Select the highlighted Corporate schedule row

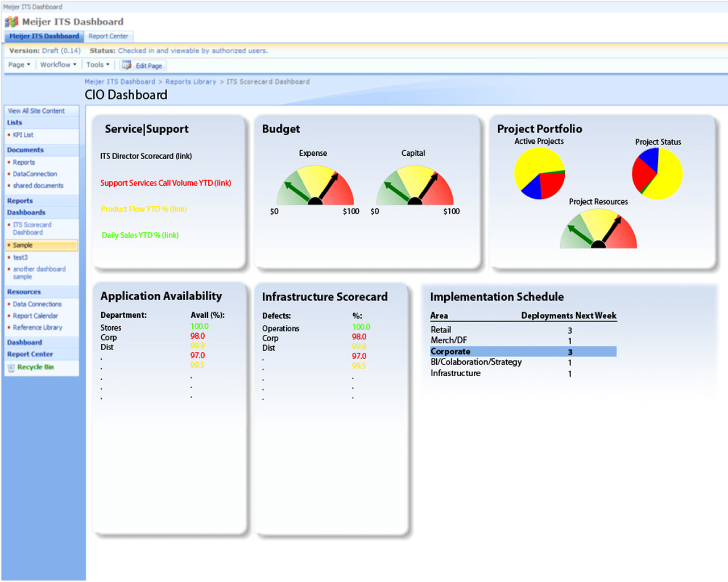click(x=523, y=352)
